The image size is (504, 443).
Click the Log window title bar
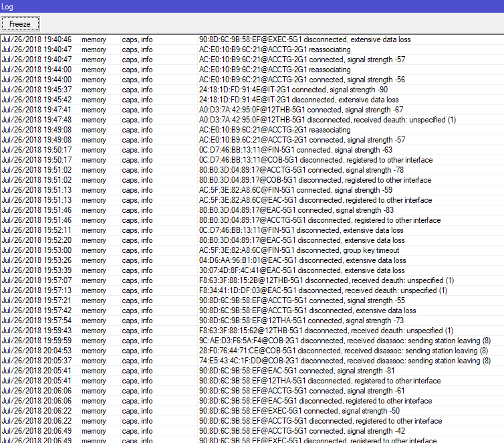pyautogui.click(x=252, y=6)
